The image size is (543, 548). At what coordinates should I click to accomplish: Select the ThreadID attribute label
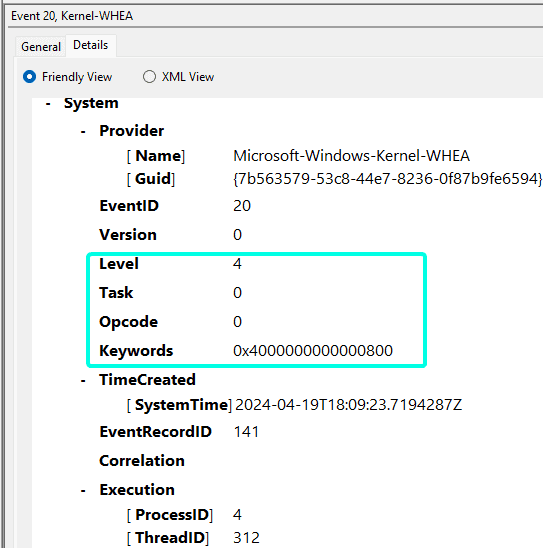coord(170,538)
